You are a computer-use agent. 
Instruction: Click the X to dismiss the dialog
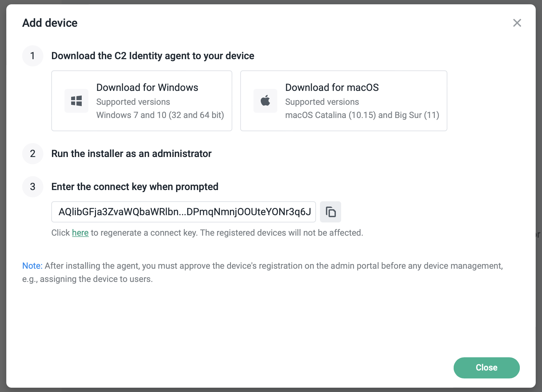click(517, 23)
